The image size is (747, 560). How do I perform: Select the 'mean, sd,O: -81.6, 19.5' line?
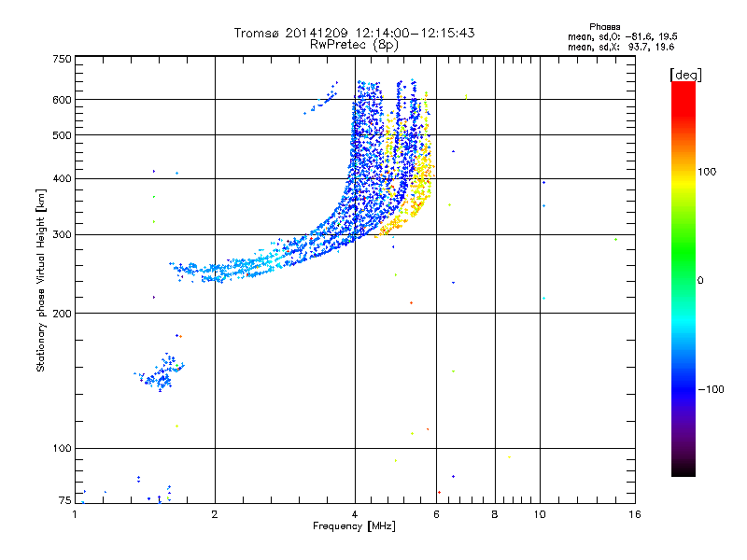tap(623, 36)
